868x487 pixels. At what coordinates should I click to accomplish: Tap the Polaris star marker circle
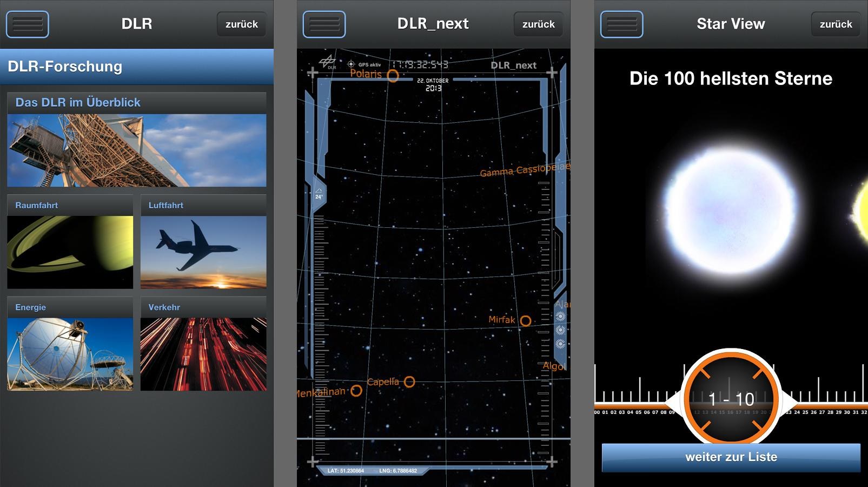(x=393, y=76)
